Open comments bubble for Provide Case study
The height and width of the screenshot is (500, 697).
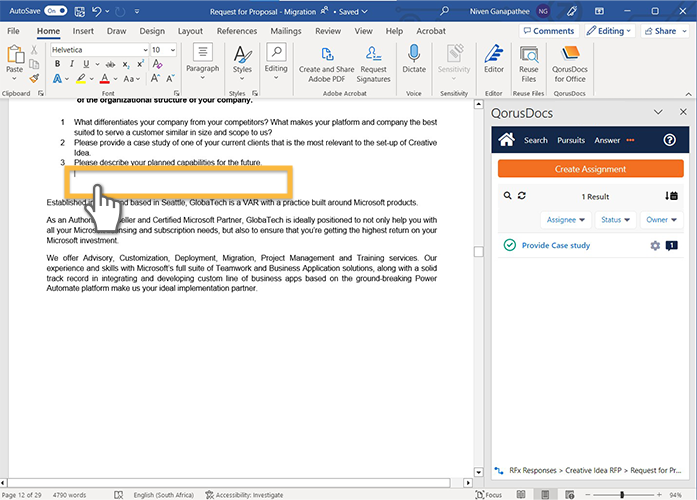click(x=672, y=245)
